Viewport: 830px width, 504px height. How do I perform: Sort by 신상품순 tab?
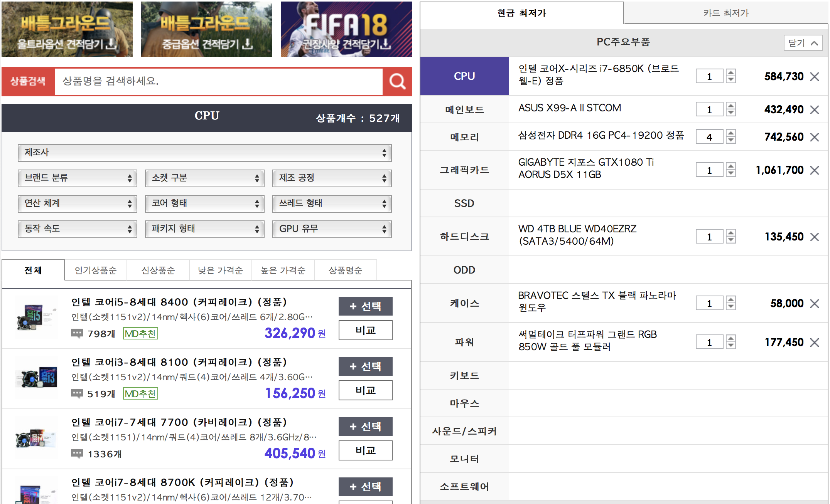coord(158,270)
